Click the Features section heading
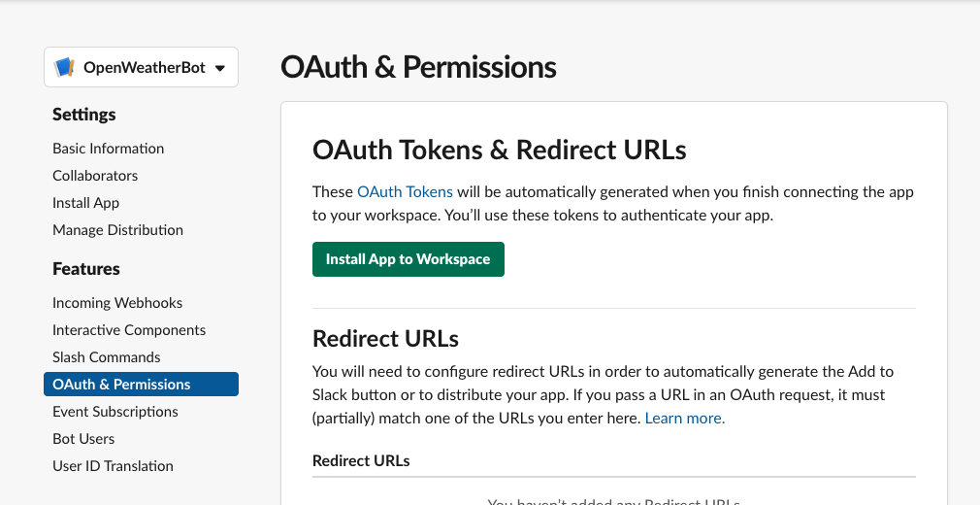This screenshot has height=505, width=980. point(86,269)
